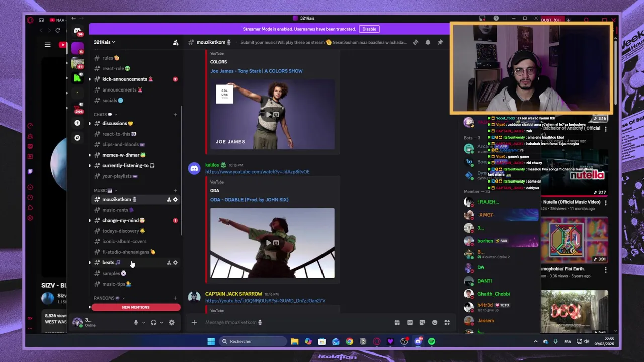Image resolution: width=644 pixels, height=362 pixels.
Task: Open User Settings gear in user panel
Action: click(172, 323)
